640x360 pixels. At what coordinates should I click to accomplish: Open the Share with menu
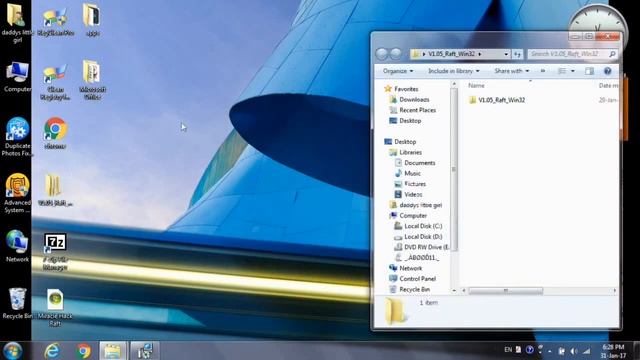pyautogui.click(x=511, y=71)
